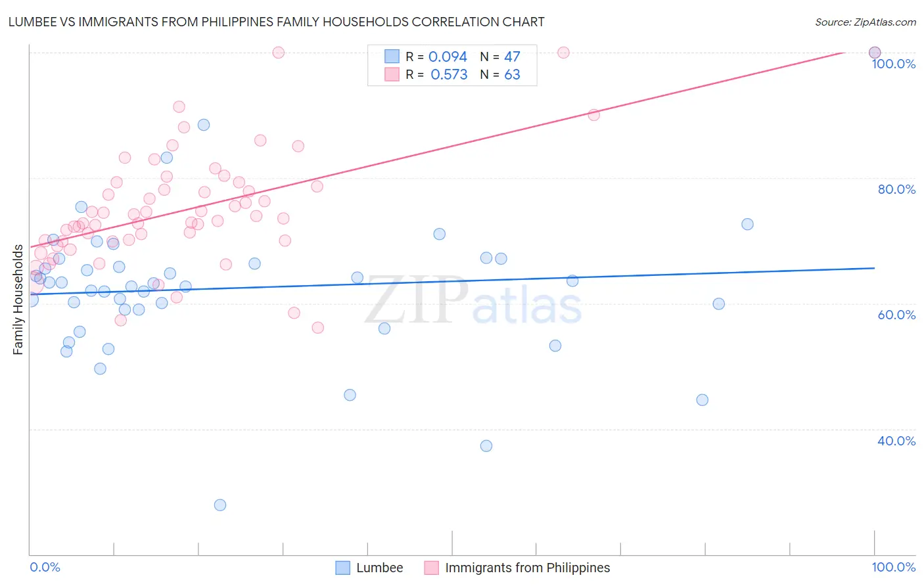Viewport: 924px width, 586px height.
Task: Click the lowest blue data point on chart
Action: pyautogui.click(x=220, y=505)
